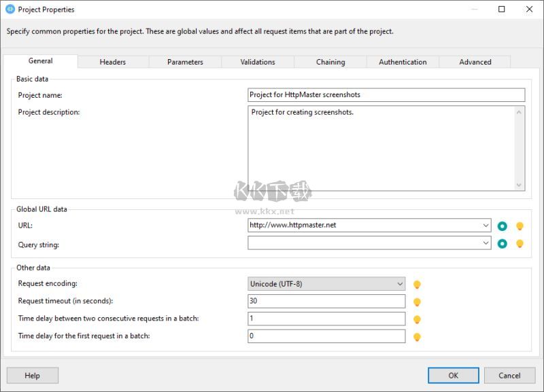Expand the URL dropdown list
Viewport: 544px width, 392px height.
[486, 226]
